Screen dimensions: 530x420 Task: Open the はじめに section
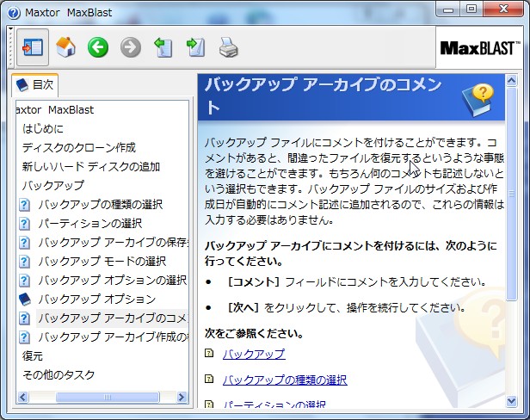43,128
